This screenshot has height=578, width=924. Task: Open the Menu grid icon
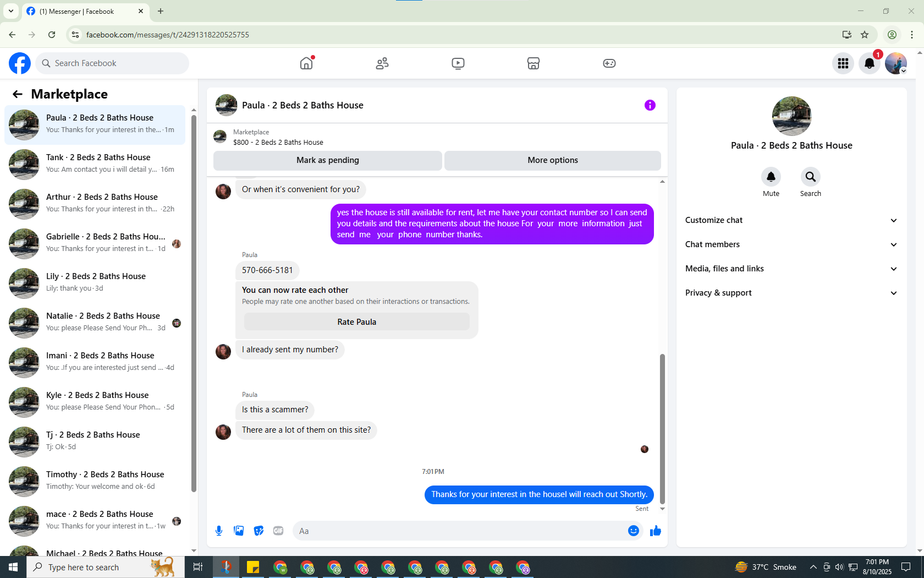tap(843, 63)
